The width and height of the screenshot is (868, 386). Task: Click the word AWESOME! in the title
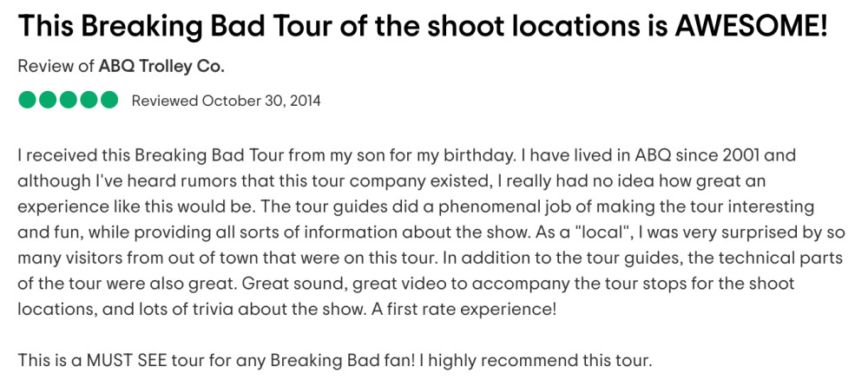coord(751,26)
